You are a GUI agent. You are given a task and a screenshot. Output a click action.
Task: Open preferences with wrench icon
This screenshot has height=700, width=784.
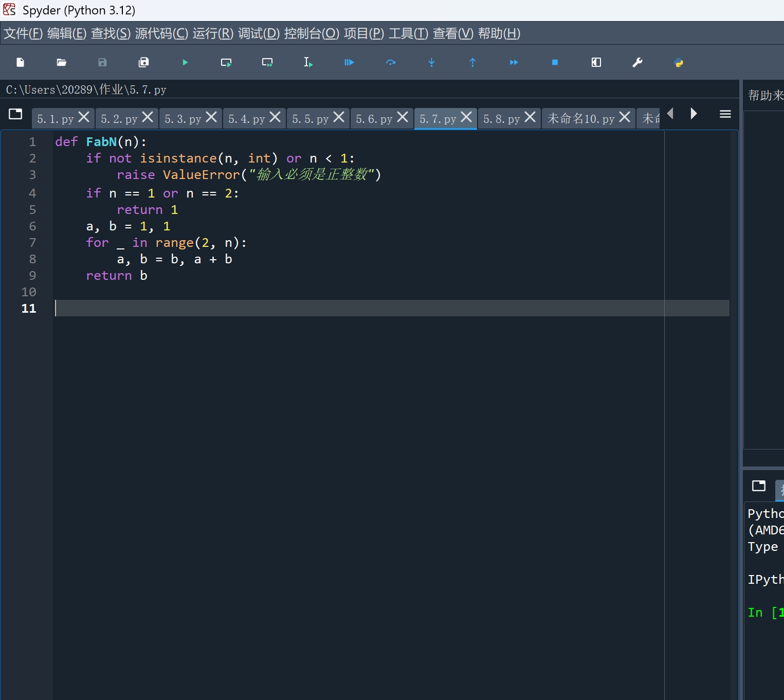tap(637, 62)
